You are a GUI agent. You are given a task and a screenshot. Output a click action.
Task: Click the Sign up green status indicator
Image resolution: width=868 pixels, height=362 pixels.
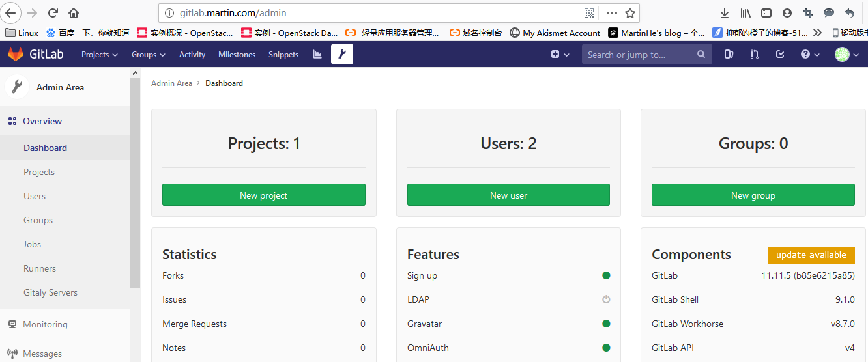[x=606, y=275]
